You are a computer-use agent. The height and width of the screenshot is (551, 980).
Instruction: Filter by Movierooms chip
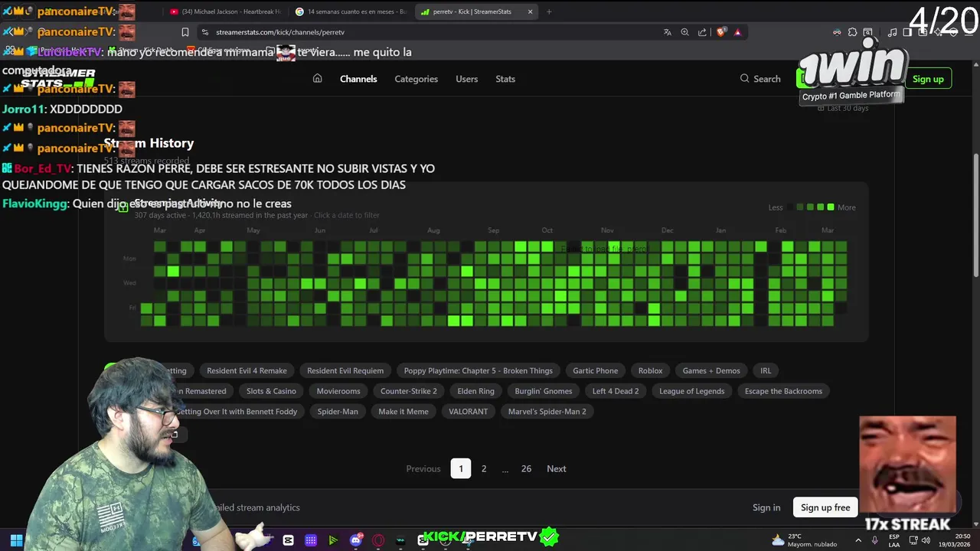point(338,391)
